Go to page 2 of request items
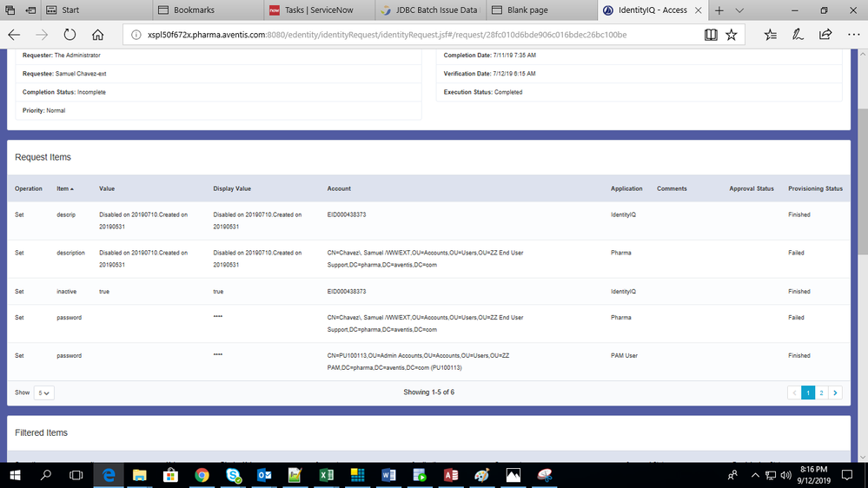 tap(822, 392)
